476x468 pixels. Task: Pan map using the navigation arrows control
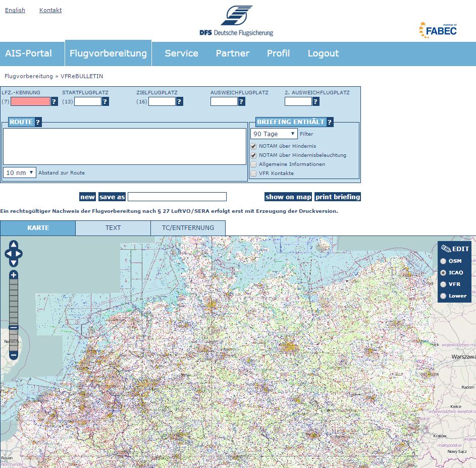pyautogui.click(x=14, y=254)
